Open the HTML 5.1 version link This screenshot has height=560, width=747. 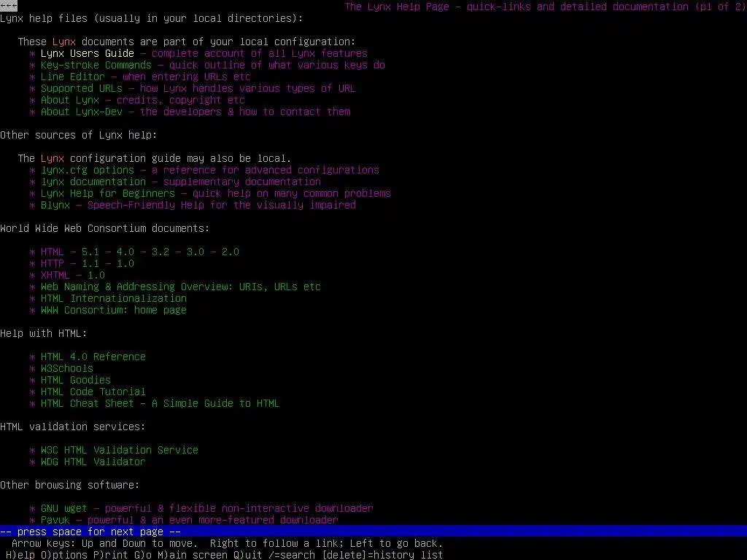click(x=90, y=252)
